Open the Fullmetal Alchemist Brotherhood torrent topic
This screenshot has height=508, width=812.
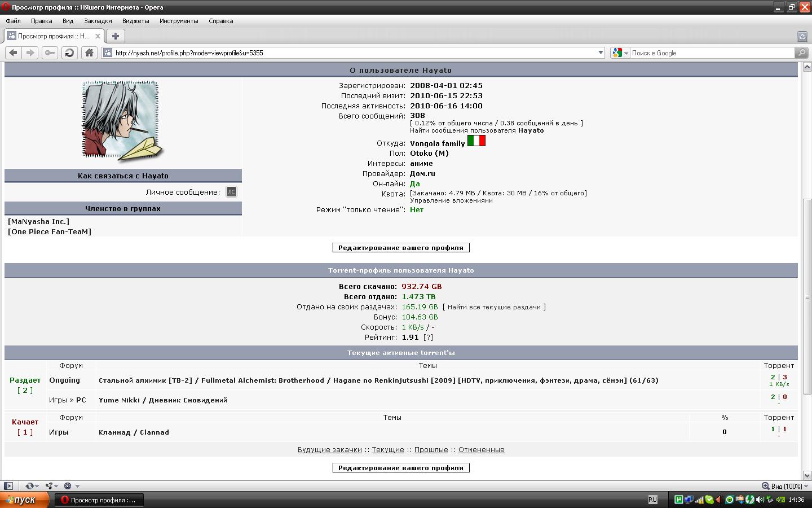[378, 380]
